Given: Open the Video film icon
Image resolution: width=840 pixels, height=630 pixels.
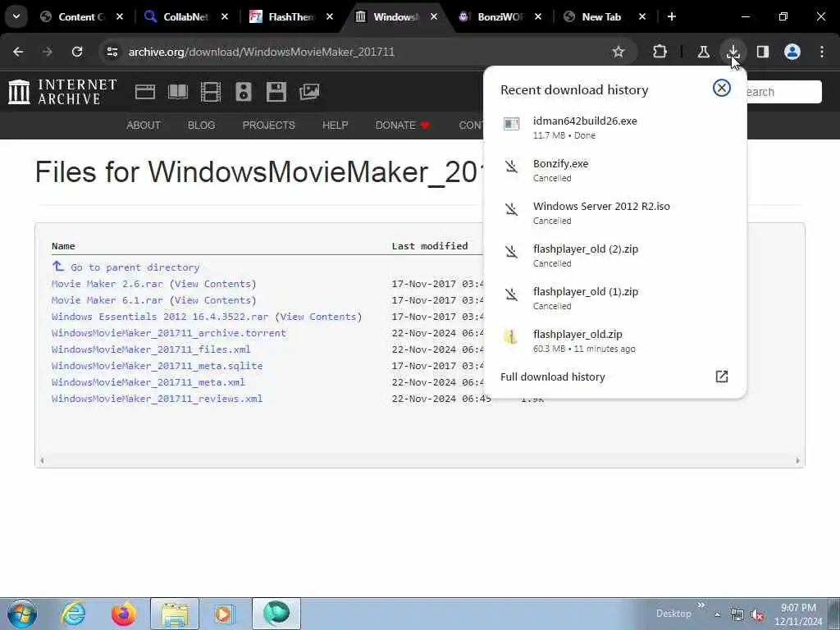Looking at the screenshot, I should coord(211,92).
